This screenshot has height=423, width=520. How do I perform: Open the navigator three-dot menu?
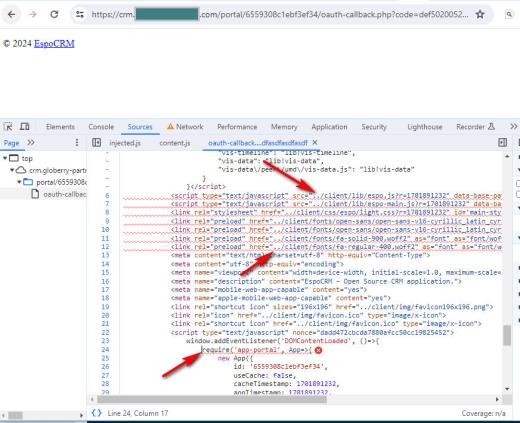coord(77,143)
